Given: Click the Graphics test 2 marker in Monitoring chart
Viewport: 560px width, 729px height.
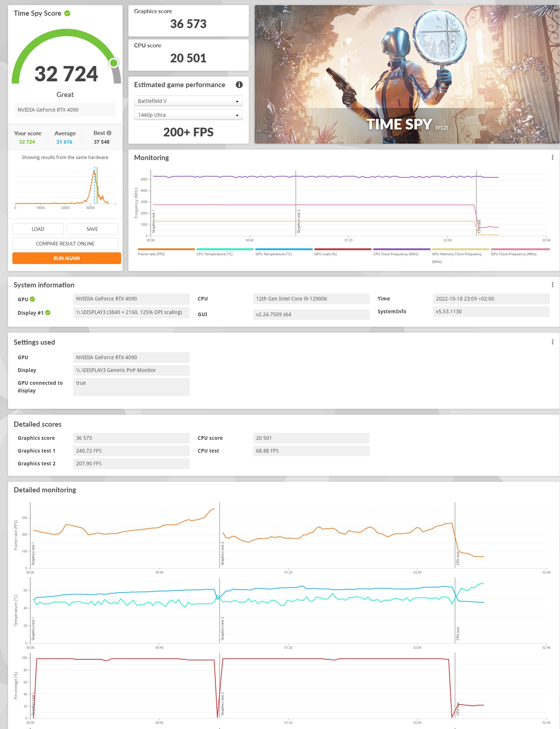Looking at the screenshot, I should (298, 221).
